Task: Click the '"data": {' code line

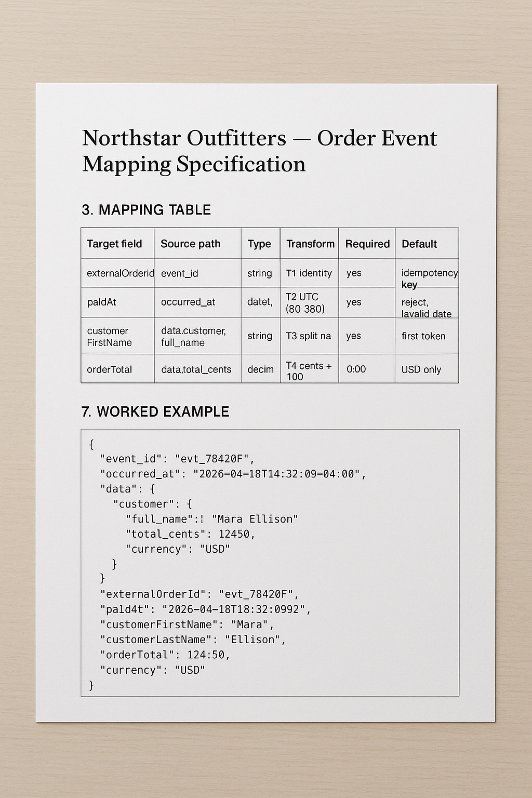Action: coord(127,489)
